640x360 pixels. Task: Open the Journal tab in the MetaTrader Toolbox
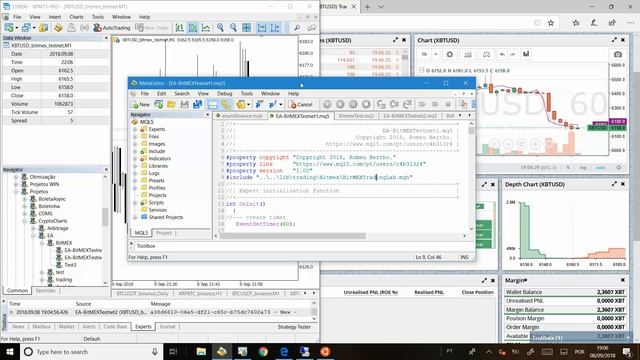pos(167,327)
